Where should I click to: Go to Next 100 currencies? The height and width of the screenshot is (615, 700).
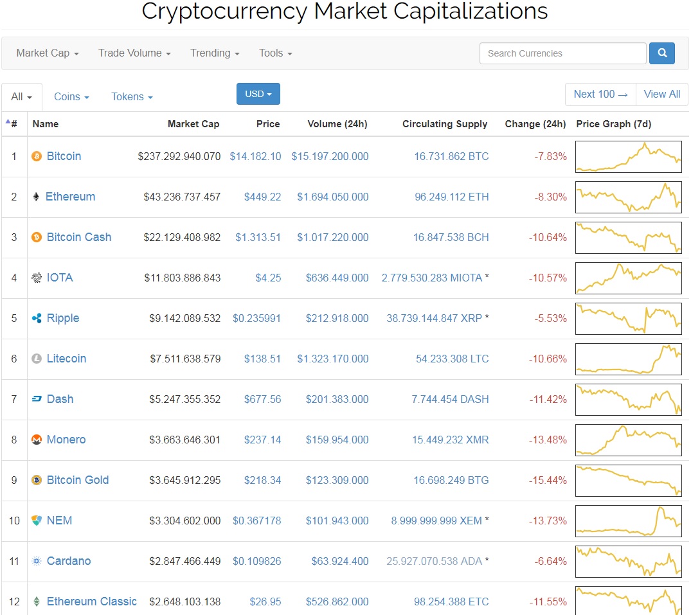click(x=600, y=94)
